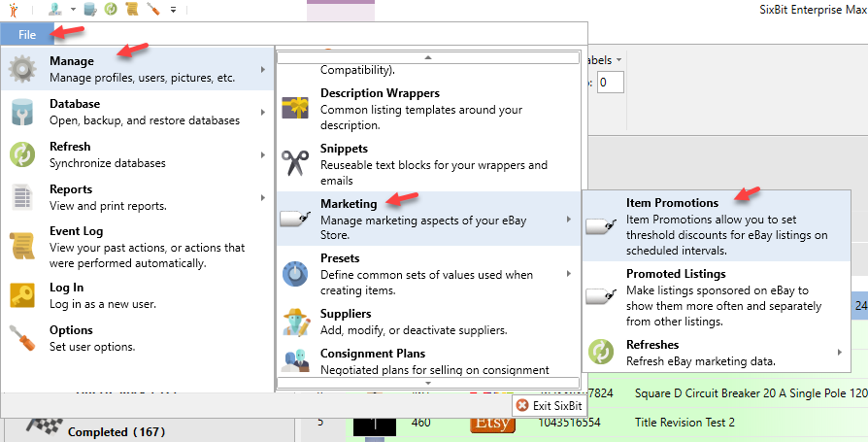This screenshot has width=868, height=442.
Task: Click the green refresh icon in quick toolbar
Action: (x=111, y=9)
